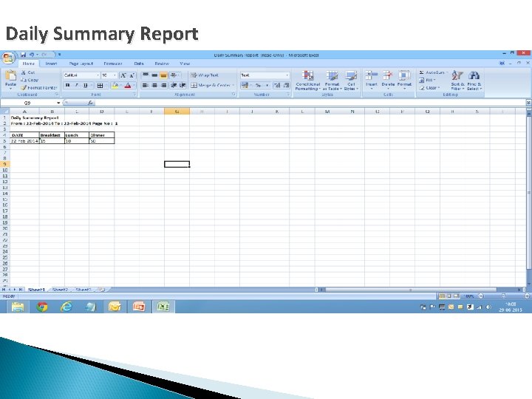Click Merge & Center
This screenshot has width=532, height=399.
pos(211,85)
